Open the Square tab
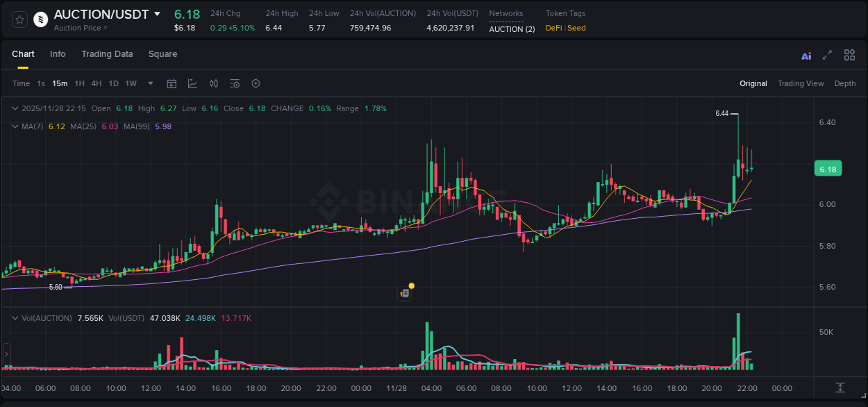This screenshot has height=407, width=868. [x=162, y=53]
